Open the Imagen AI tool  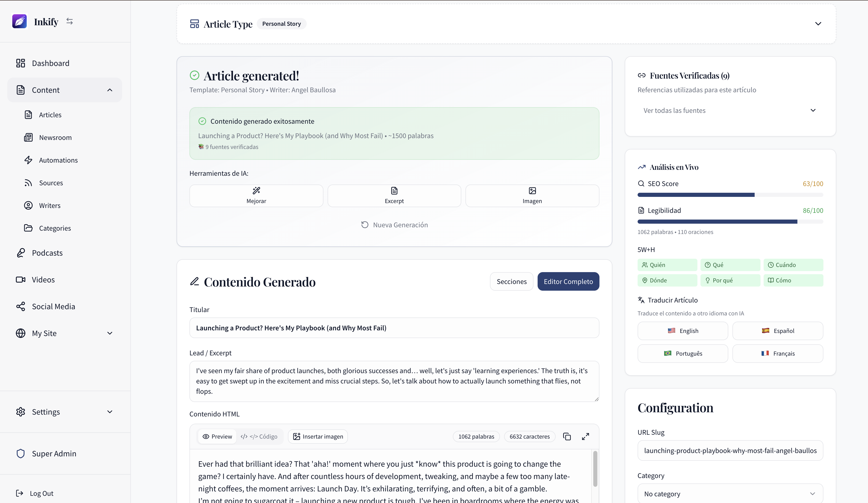[531, 196]
